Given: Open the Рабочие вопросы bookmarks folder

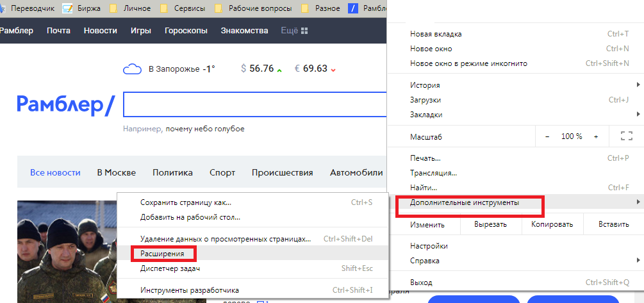Looking at the screenshot, I should coord(253,8).
